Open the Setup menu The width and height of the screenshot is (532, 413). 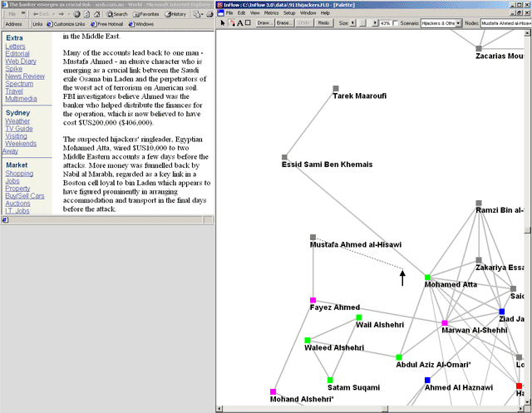pos(289,13)
